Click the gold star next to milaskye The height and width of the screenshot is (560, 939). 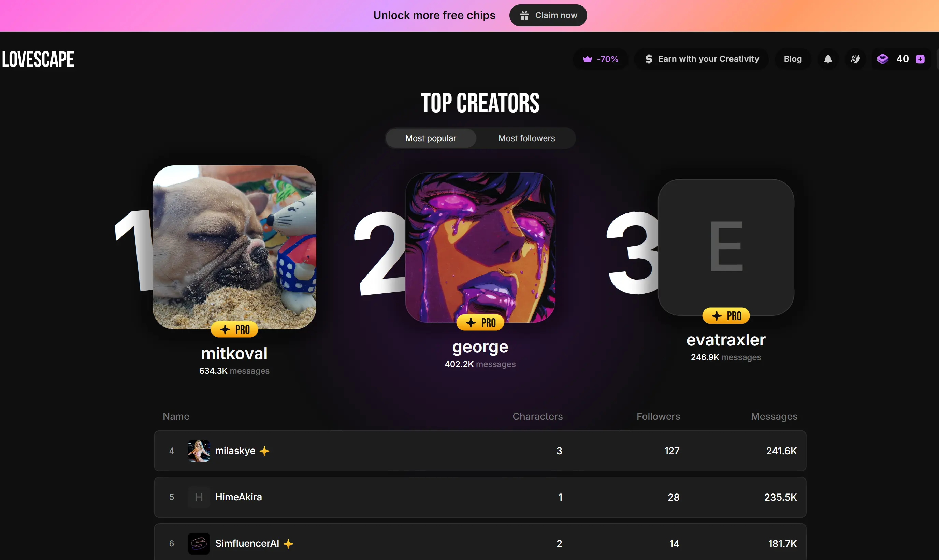click(264, 451)
